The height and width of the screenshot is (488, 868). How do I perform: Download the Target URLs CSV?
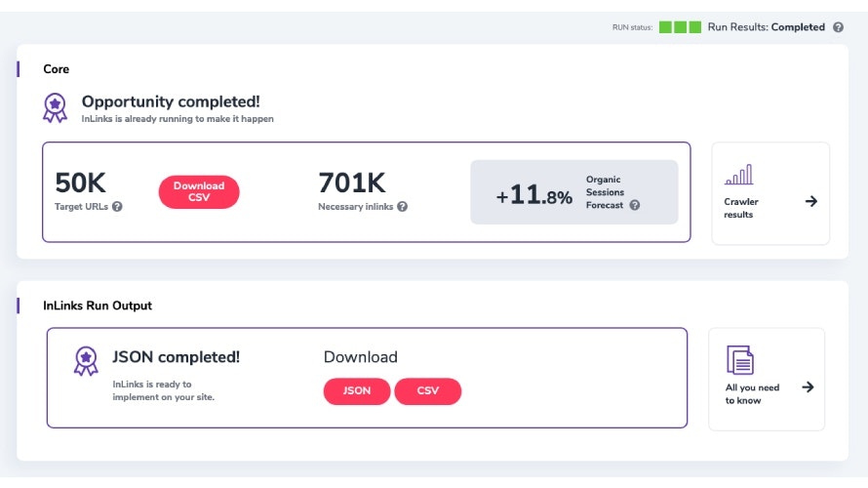point(199,192)
